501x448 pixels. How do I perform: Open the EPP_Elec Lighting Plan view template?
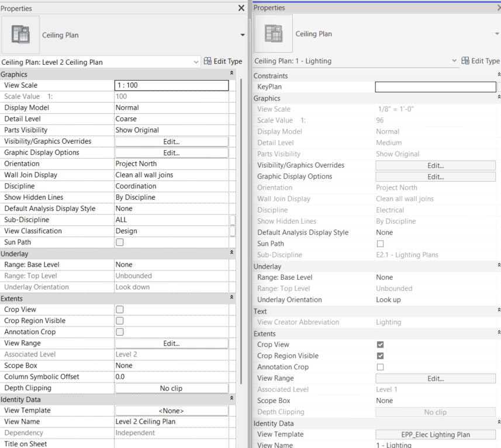(x=436, y=435)
